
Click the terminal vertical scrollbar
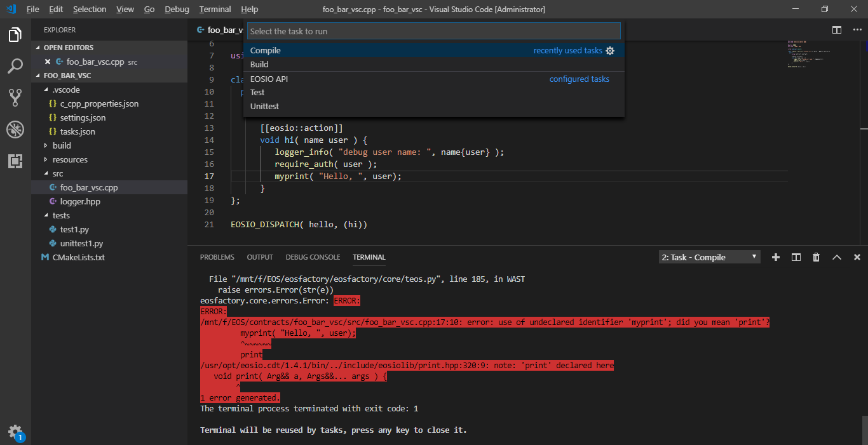pos(865,430)
